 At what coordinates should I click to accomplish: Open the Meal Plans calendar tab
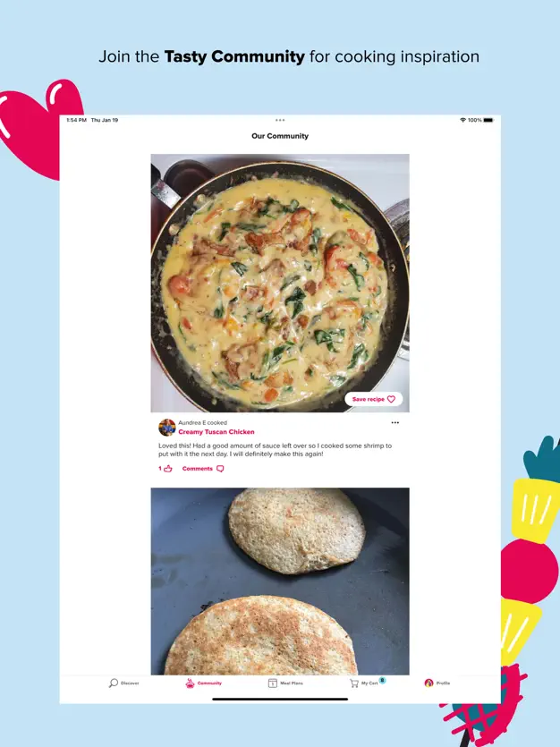(x=285, y=683)
